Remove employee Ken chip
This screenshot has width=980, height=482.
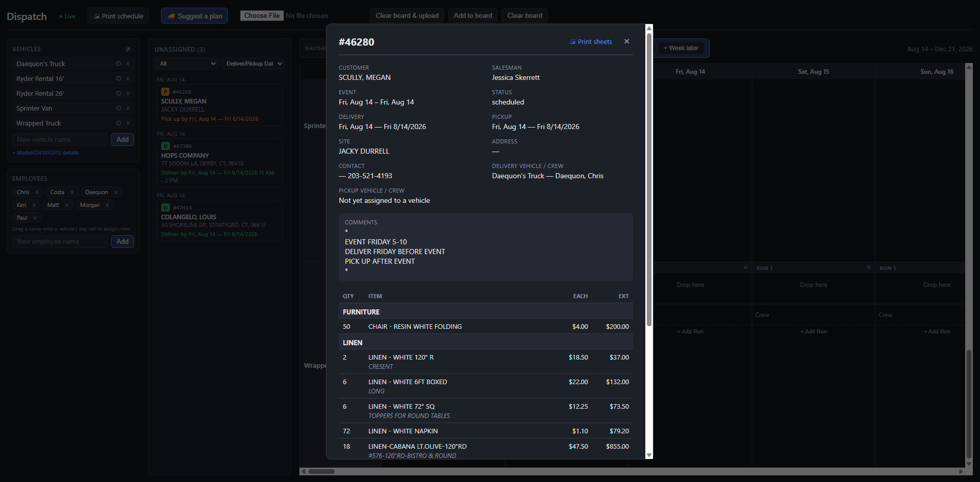[34, 205]
